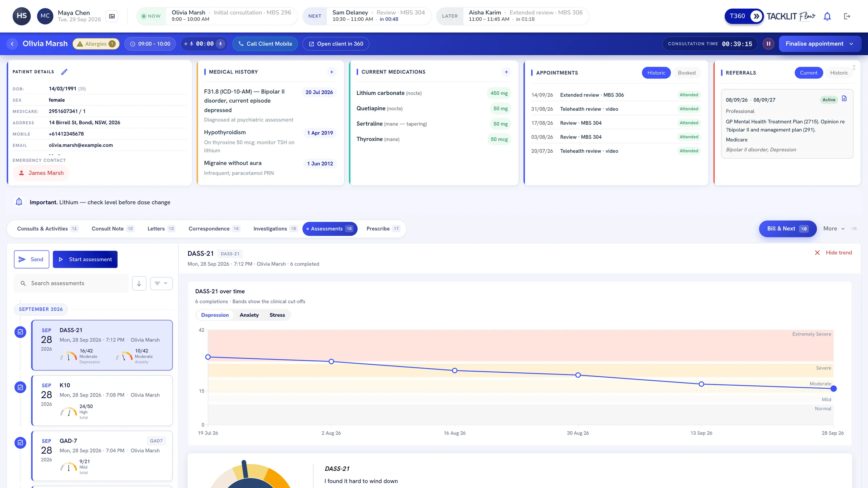Pause the consultation timer
Viewport: 868px width, 488px height.
click(x=769, y=44)
